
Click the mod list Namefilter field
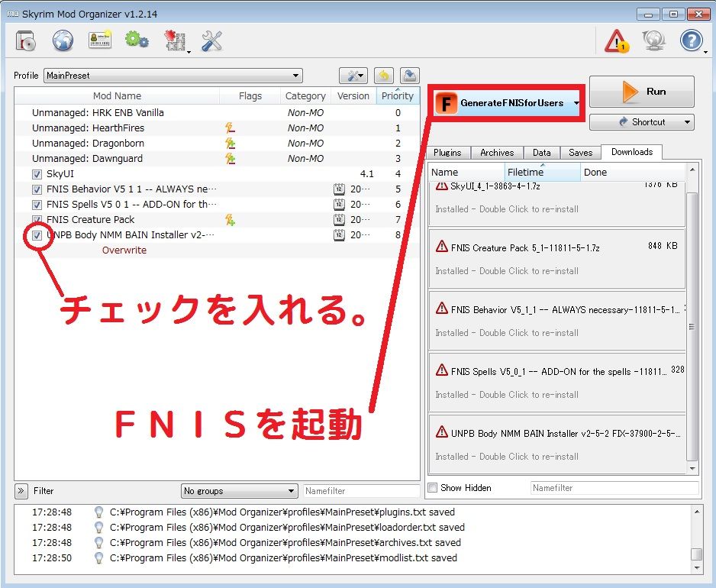click(x=361, y=491)
